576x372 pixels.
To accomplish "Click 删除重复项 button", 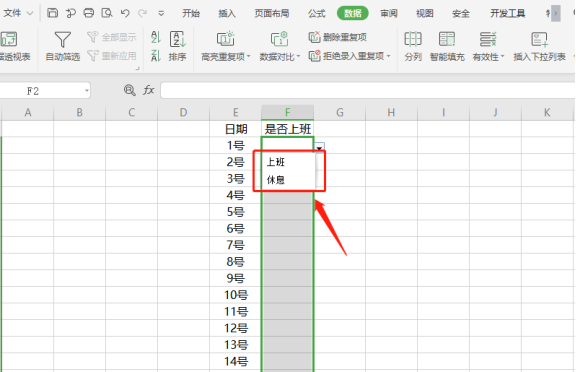I will 338,37.
